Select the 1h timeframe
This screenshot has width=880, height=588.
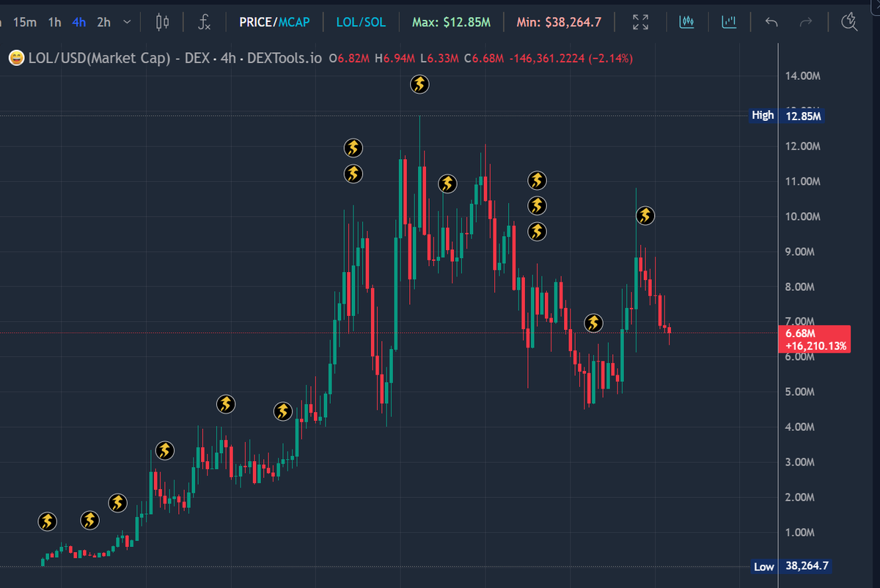pyautogui.click(x=54, y=22)
